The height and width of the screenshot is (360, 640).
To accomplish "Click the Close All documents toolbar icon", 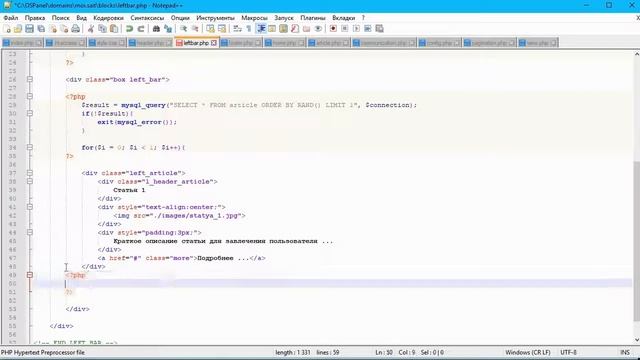I will pos(64,29).
